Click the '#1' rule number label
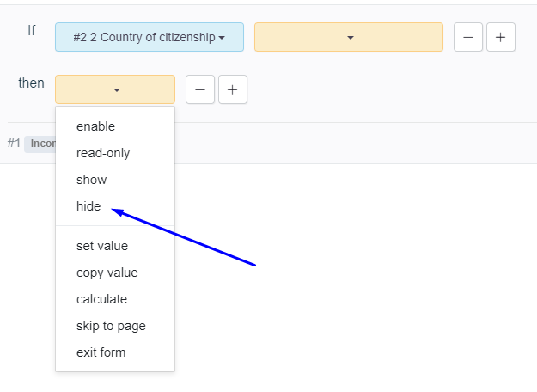Screen dimensions: 537x392 14,144
